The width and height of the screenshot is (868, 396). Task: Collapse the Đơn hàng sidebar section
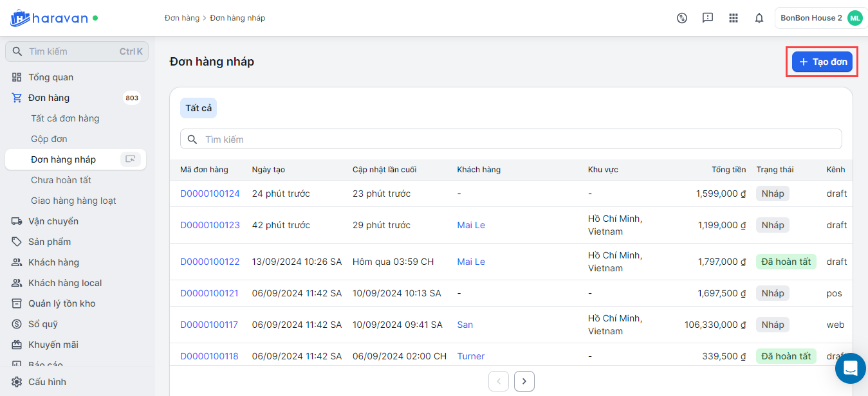pos(49,98)
